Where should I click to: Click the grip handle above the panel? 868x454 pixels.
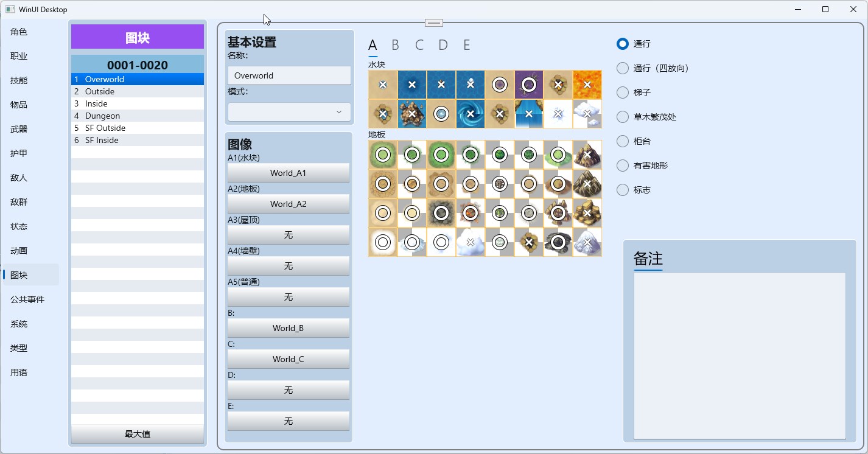(x=434, y=23)
